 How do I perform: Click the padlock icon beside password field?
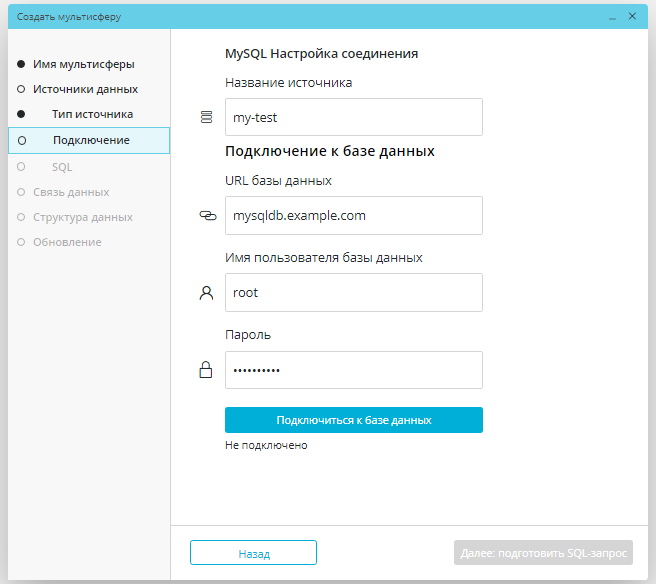pos(205,370)
